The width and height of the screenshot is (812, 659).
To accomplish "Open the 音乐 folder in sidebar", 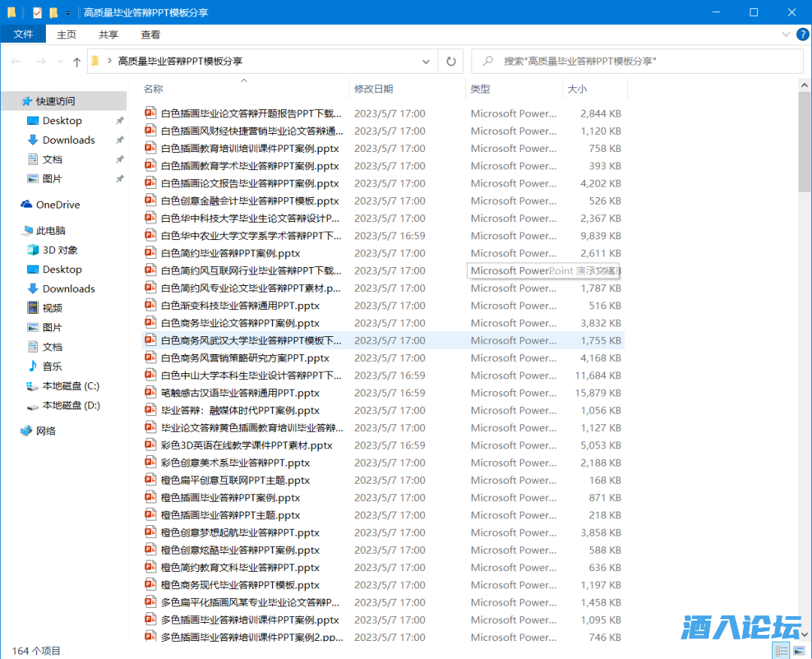I will pyautogui.click(x=52, y=366).
